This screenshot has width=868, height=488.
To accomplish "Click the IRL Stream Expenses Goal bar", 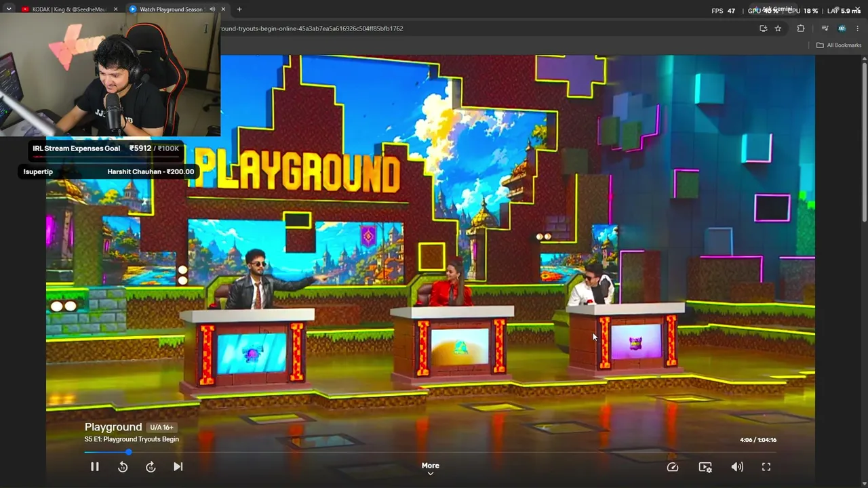I will coord(106,150).
